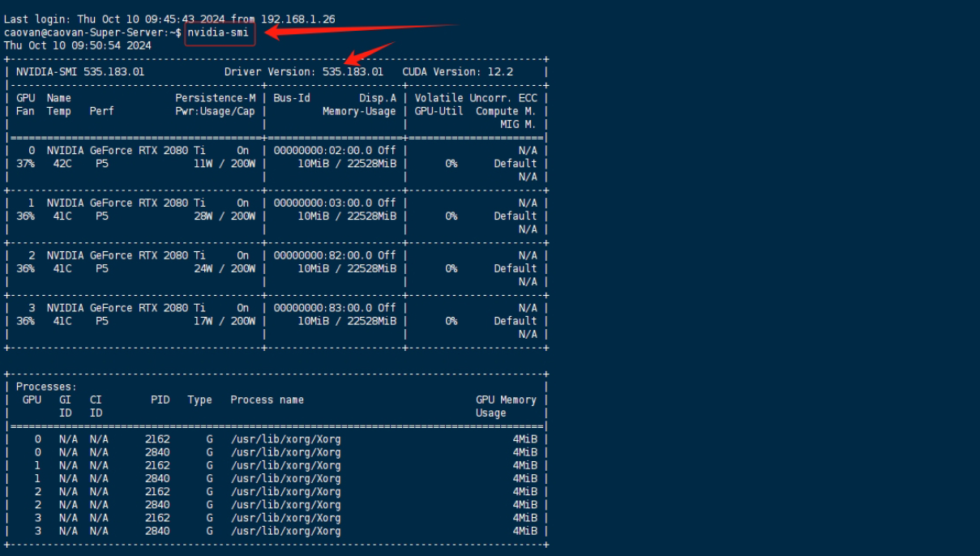Click the GPU 1 process row with PID 2162
The width and height of the screenshot is (980, 556).
(x=276, y=465)
